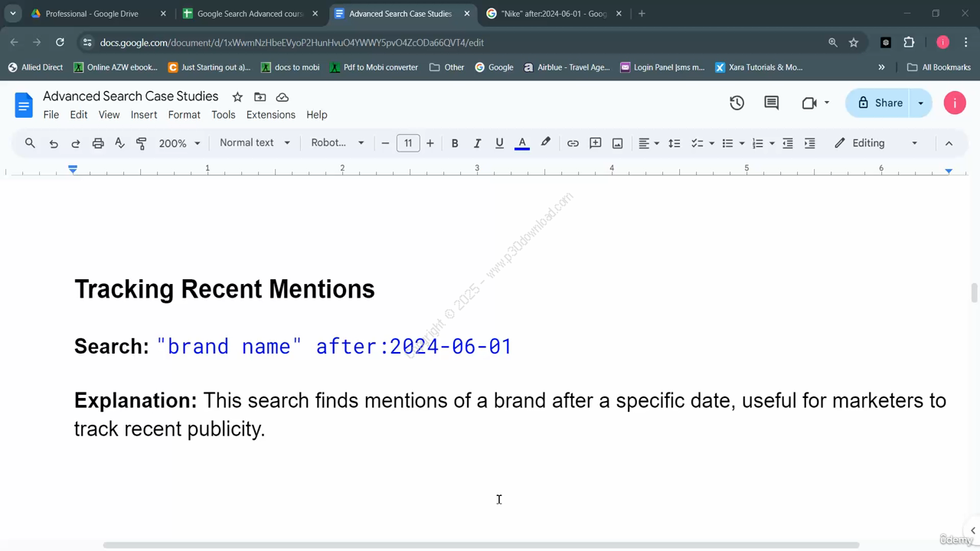Insert a checklist
The image size is (980, 551).
tap(697, 143)
